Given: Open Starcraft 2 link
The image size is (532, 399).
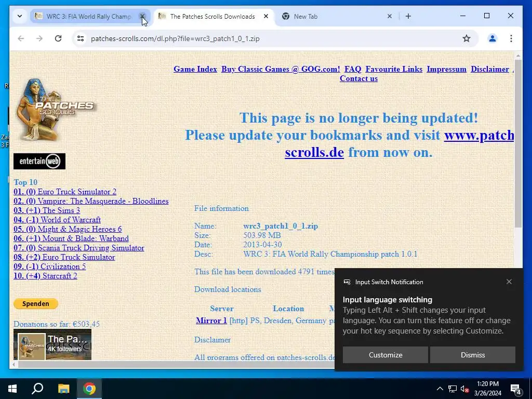Looking at the screenshot, I should [x=45, y=276].
